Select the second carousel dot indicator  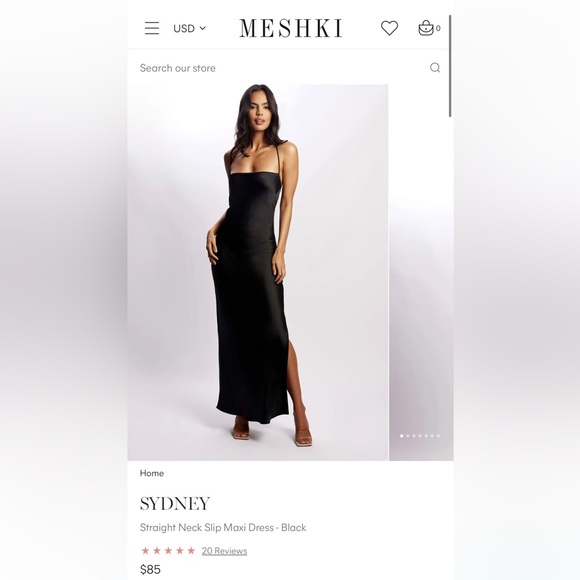click(x=408, y=436)
